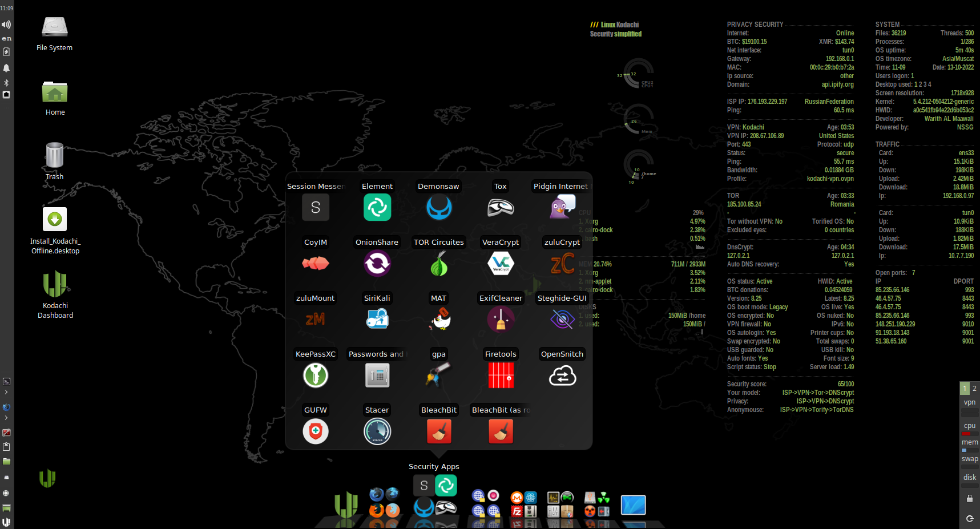
Task: Expand the arrow below the browser launcher
Action: coord(6,418)
